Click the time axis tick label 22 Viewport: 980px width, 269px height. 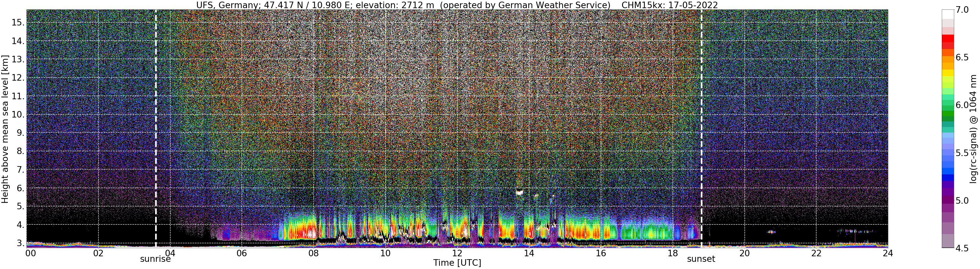816,253
